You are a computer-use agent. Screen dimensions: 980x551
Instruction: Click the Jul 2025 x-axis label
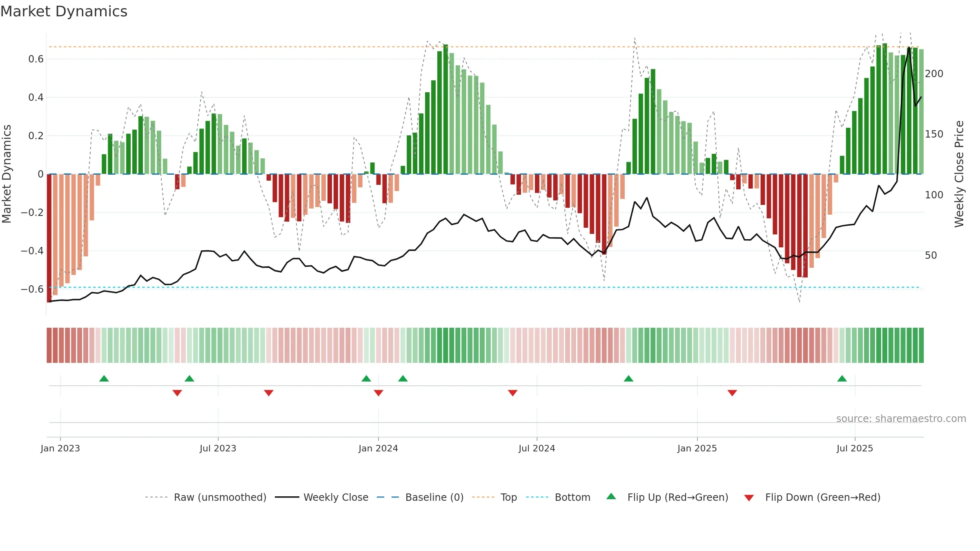(x=855, y=448)
